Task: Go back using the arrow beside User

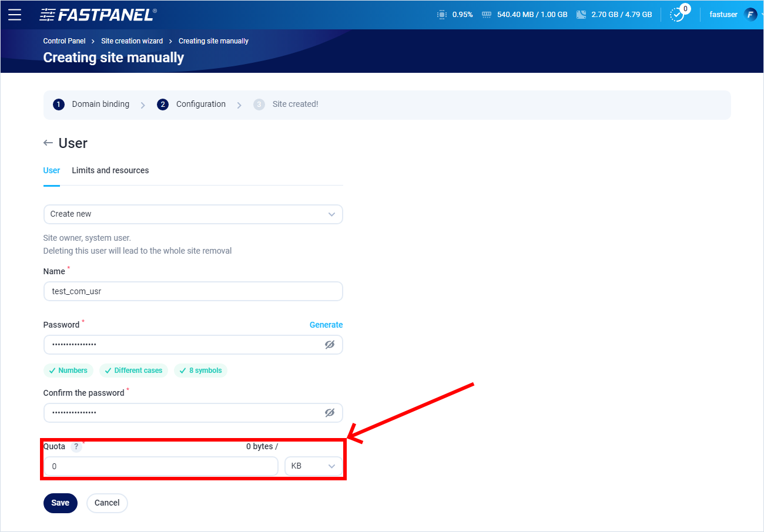Action: (x=48, y=143)
